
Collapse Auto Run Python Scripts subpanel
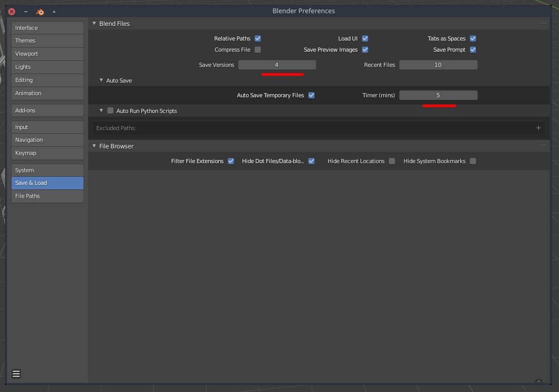pyautogui.click(x=101, y=110)
